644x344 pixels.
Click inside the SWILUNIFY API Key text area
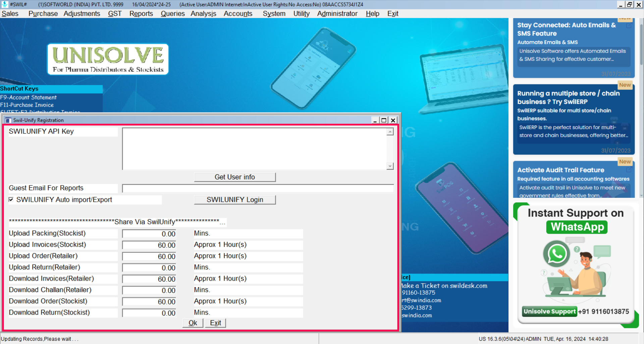pyautogui.click(x=255, y=149)
